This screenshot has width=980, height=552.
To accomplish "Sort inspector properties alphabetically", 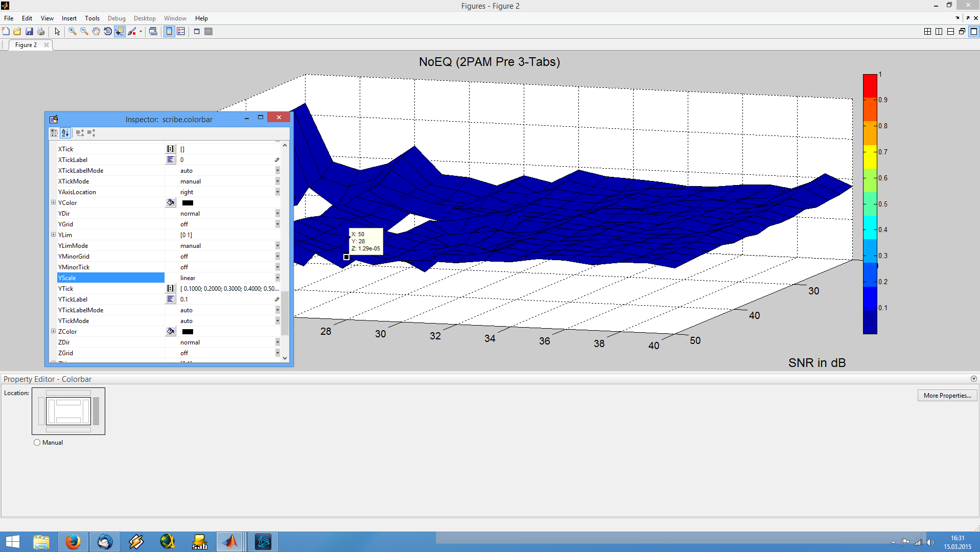I will point(65,133).
